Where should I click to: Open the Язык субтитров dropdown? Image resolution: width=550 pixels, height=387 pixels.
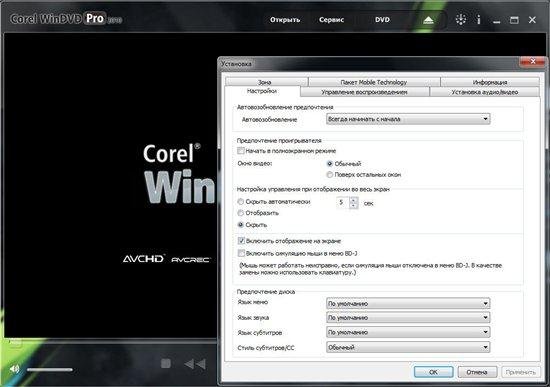[x=408, y=332]
